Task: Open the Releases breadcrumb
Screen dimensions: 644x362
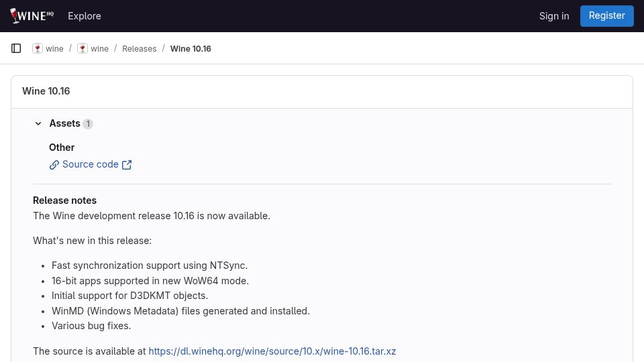Action: coord(140,48)
